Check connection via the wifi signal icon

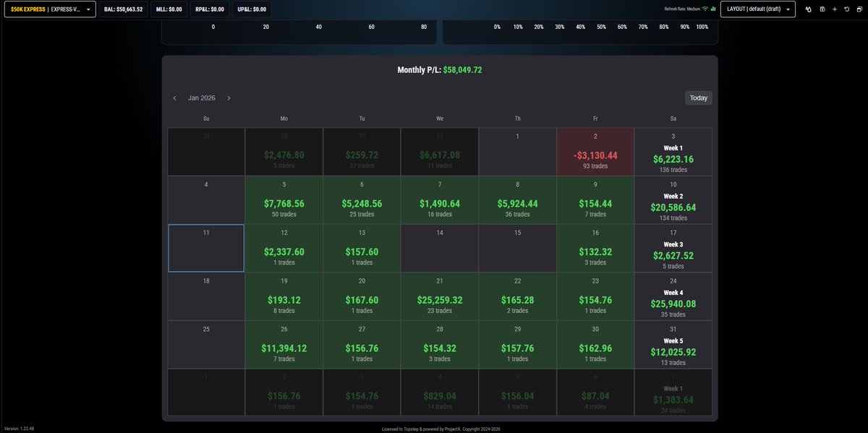[x=705, y=9]
